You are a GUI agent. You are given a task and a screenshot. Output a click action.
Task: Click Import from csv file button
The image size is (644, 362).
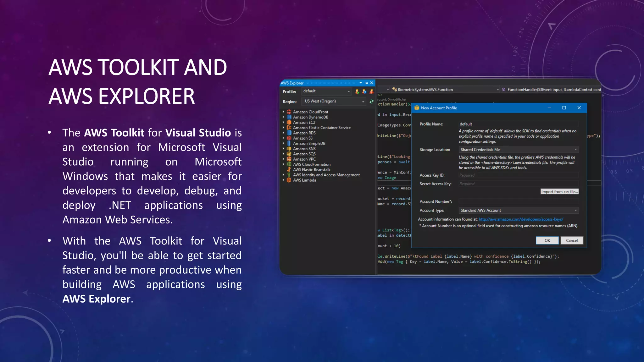coord(559,192)
